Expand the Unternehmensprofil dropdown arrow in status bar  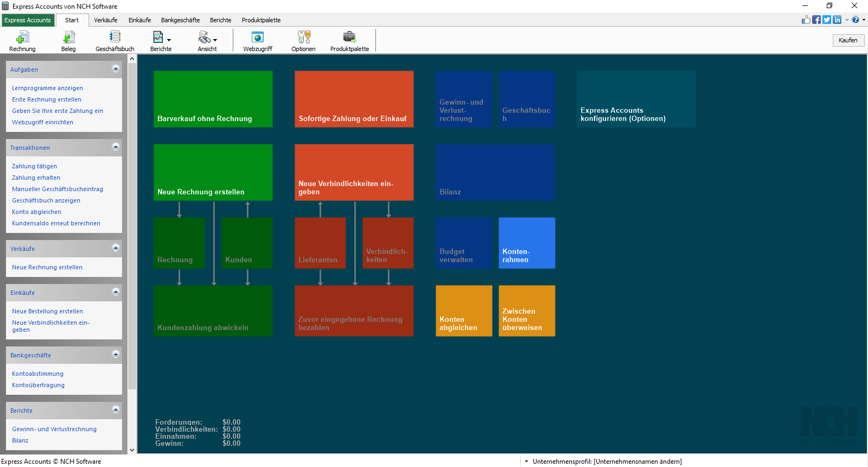pos(526,462)
